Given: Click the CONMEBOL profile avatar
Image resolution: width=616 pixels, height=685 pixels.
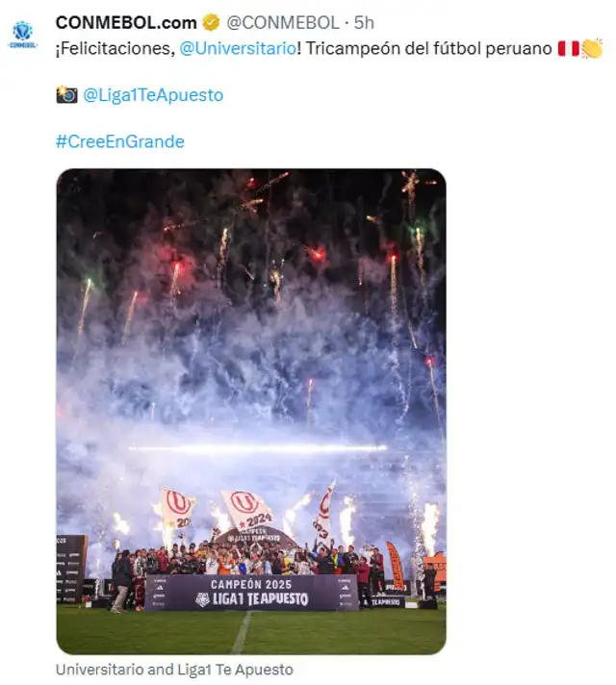Looking at the screenshot, I should 22,35.
